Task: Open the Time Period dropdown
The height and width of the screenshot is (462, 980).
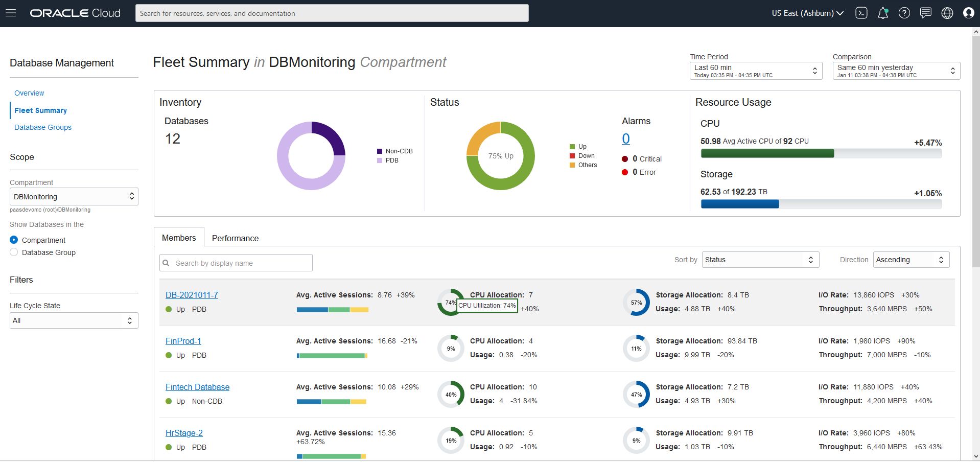Action: click(x=755, y=71)
